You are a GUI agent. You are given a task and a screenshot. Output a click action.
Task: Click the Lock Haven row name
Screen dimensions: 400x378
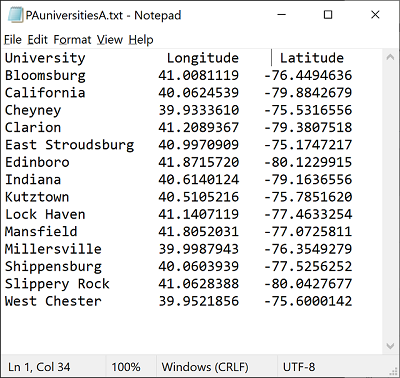click(45, 214)
